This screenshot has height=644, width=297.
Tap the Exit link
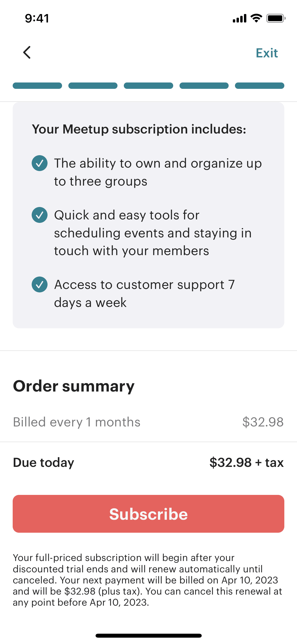click(x=267, y=53)
